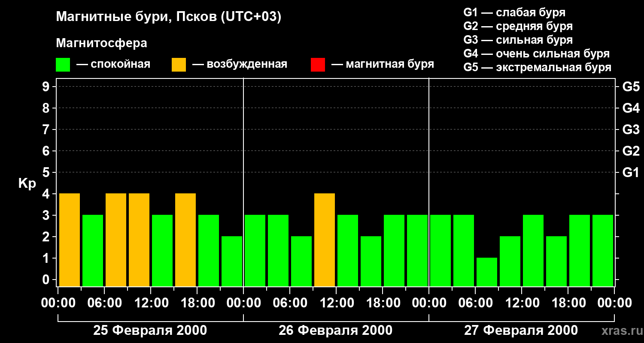Click «G5 — экстремальная буря» legend line
The width and height of the screenshot is (644, 343).
click(538, 67)
